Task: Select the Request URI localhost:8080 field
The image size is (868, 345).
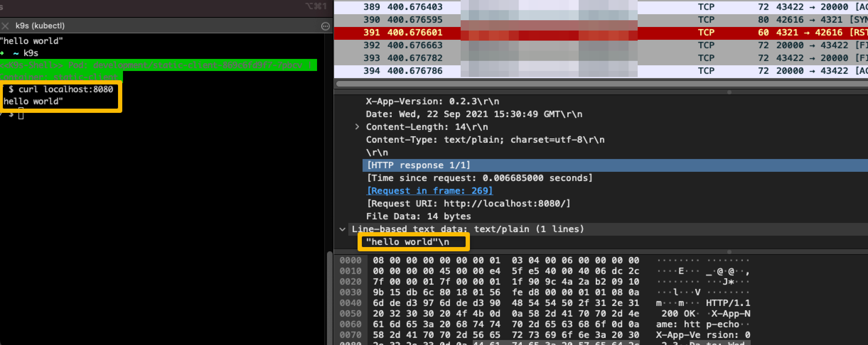Action: tap(468, 204)
